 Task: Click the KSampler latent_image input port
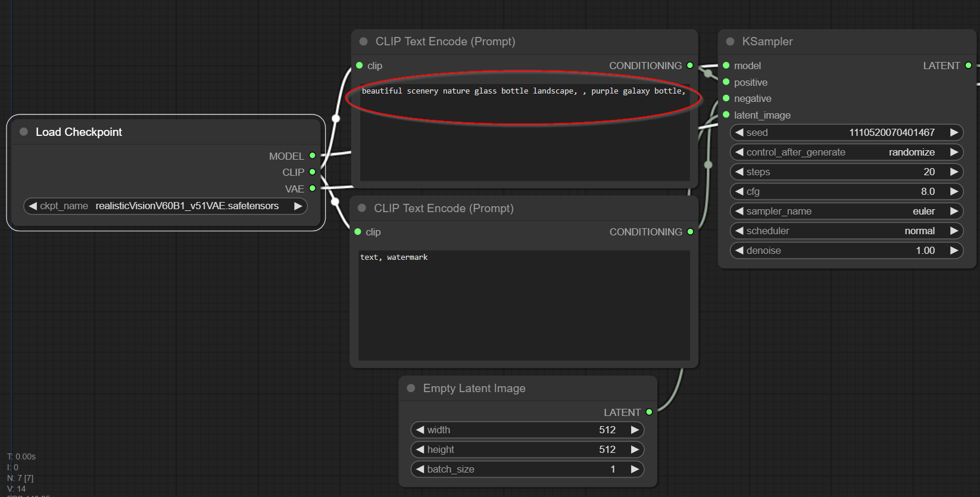tap(726, 115)
